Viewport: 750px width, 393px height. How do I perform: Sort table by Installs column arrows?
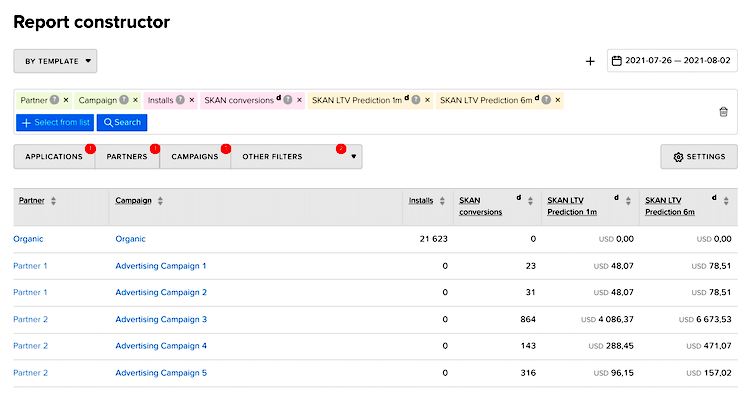(442, 201)
